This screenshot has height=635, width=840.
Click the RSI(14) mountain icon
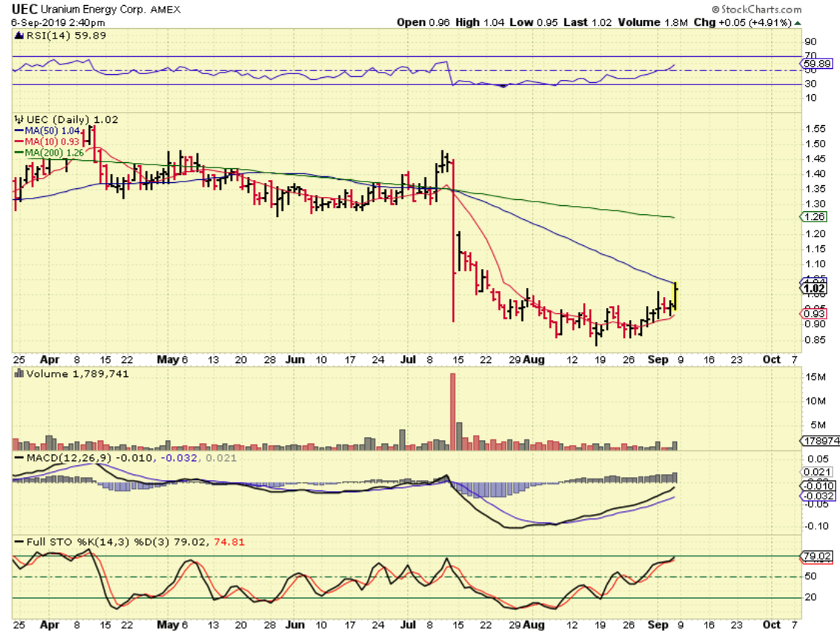19,36
